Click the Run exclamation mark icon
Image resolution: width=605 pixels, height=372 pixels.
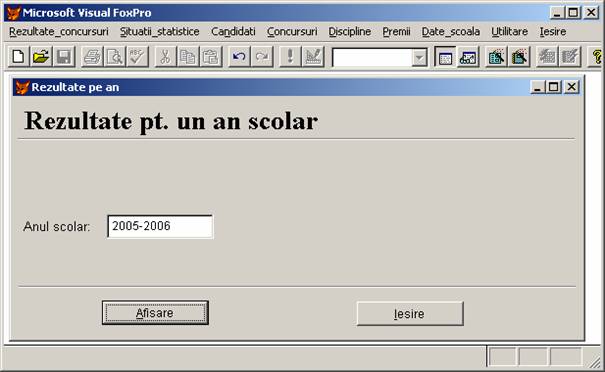point(290,57)
